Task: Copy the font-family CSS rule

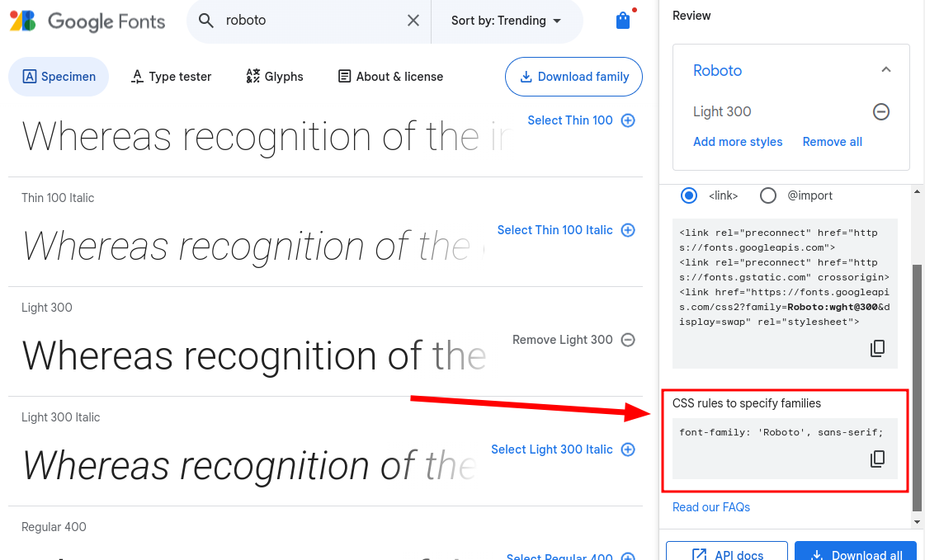Action: pyautogui.click(x=878, y=459)
